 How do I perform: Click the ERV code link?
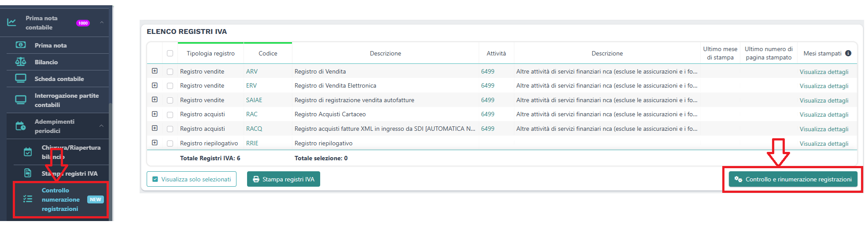click(251, 85)
